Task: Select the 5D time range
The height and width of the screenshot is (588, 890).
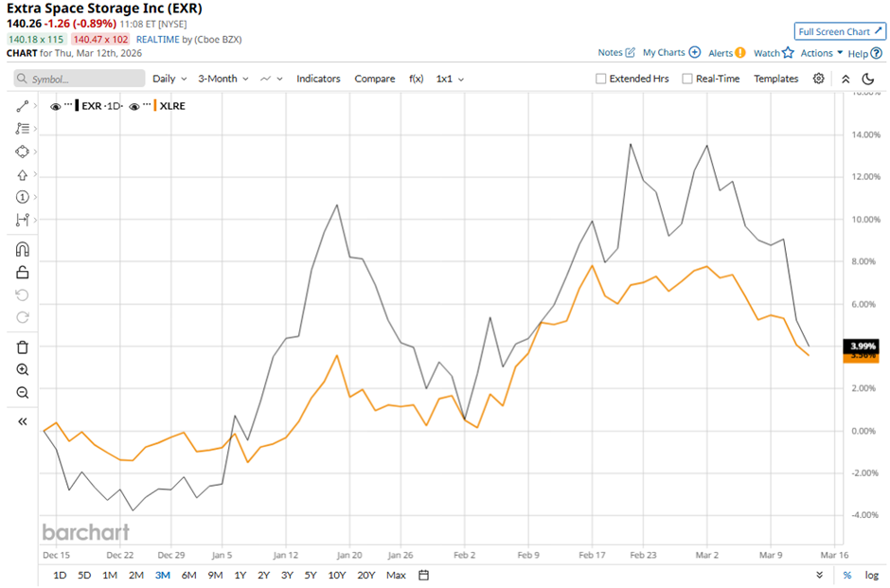Action: click(84, 575)
